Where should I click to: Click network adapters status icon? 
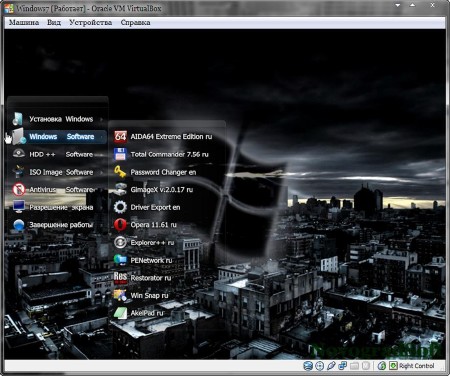click(342, 366)
